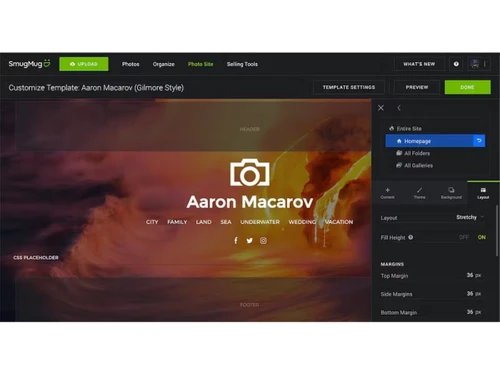Click the CITY nav link
500x375 pixels.
coord(152,222)
